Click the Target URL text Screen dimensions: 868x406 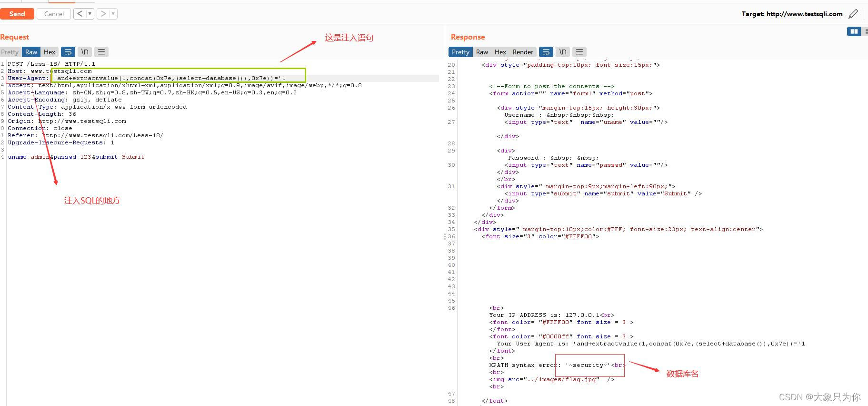(x=792, y=14)
